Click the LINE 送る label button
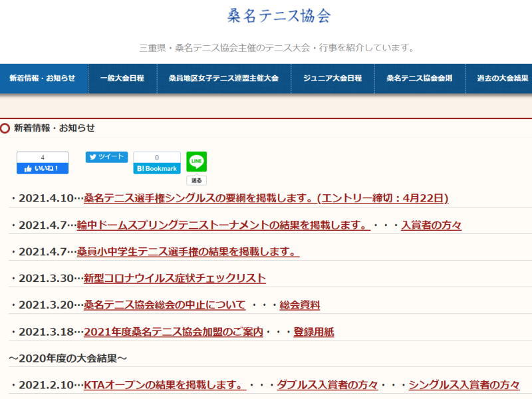The image size is (532, 399). coord(196,180)
